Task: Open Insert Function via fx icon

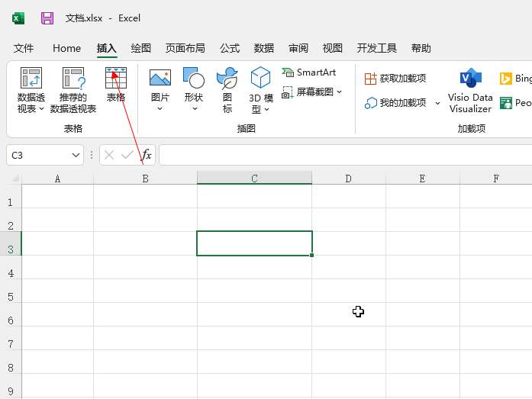Action: (x=147, y=155)
